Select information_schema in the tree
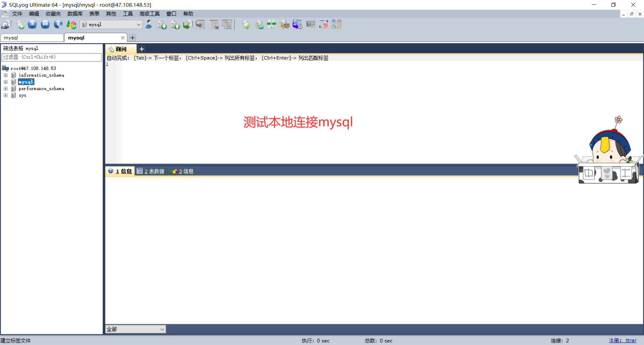 [41, 75]
